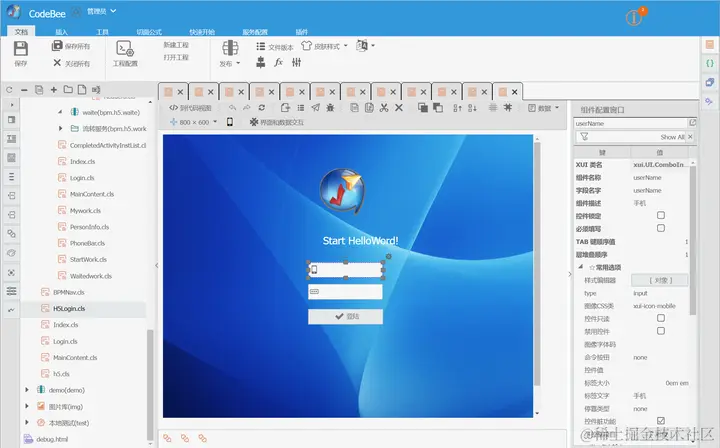The image size is (720, 448).
Task: Click the bring-to-front layers icon
Action: (x=423, y=107)
